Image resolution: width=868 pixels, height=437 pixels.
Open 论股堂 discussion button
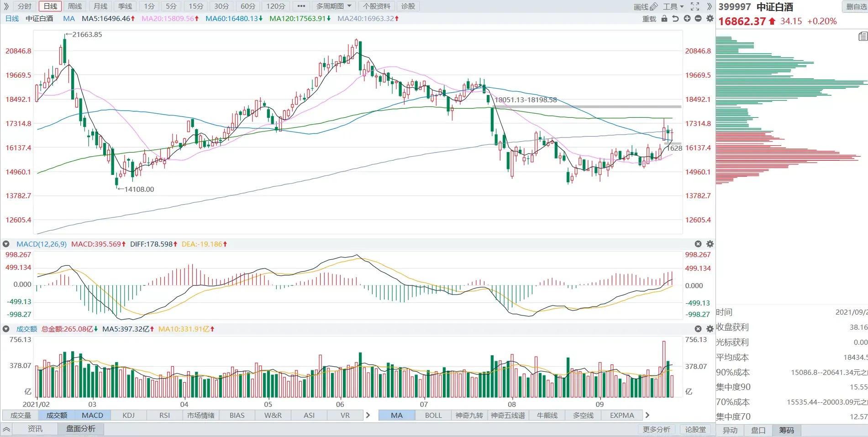point(695,429)
